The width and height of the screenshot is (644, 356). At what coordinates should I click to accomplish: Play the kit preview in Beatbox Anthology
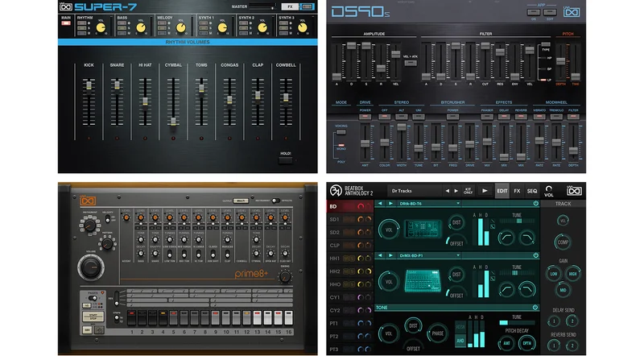(485, 191)
